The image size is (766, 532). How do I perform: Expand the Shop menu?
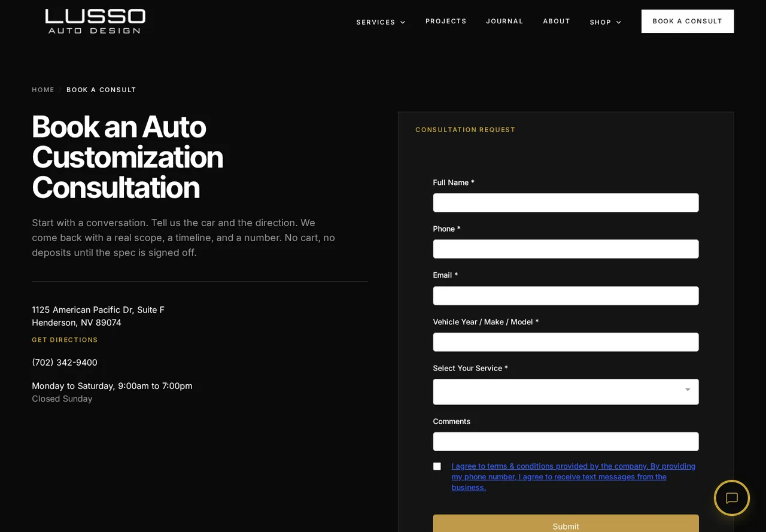pyautogui.click(x=605, y=22)
